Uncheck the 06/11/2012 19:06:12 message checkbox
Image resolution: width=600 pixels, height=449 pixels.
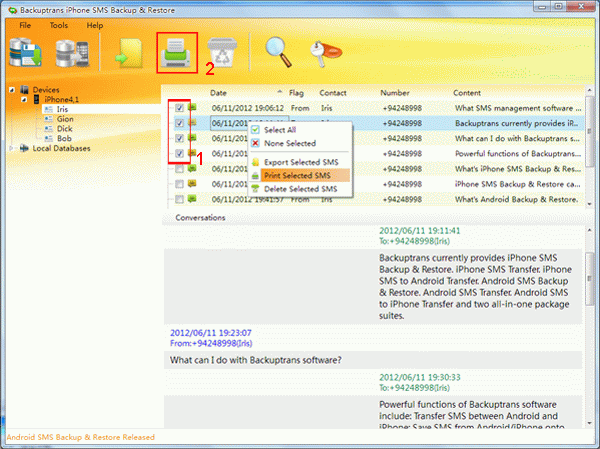tap(179, 108)
